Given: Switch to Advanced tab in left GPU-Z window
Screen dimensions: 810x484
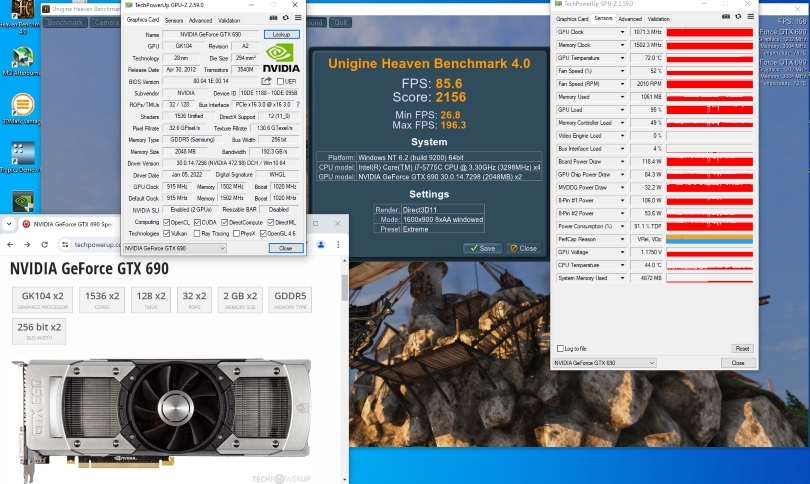Looking at the screenshot, I should (200, 20).
